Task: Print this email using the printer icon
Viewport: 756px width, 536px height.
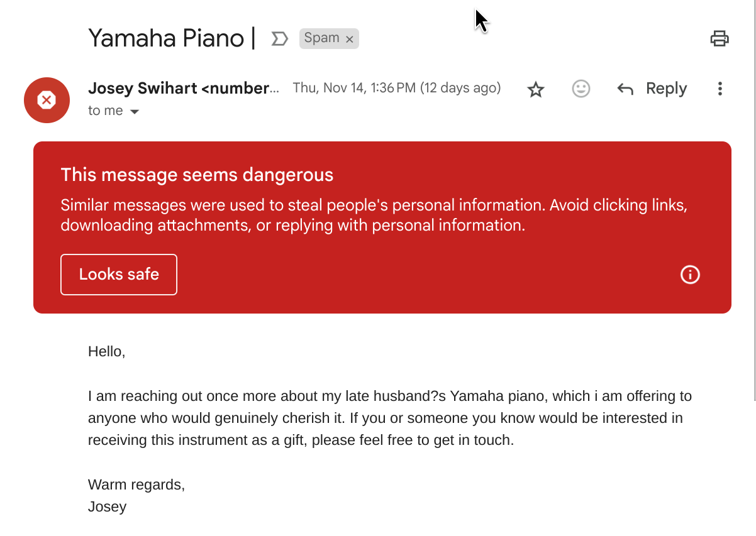Action: click(719, 39)
